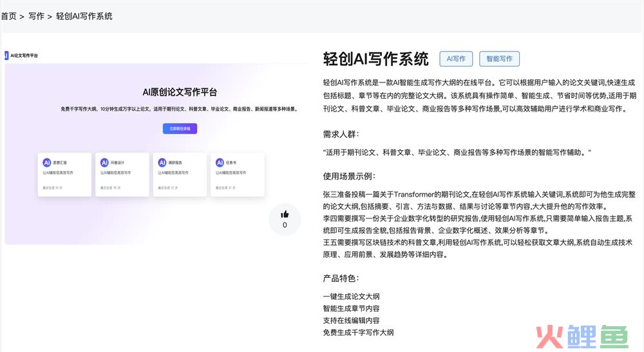
Task: Click the 支持在线编辑内容 feature line
Action: (351, 320)
